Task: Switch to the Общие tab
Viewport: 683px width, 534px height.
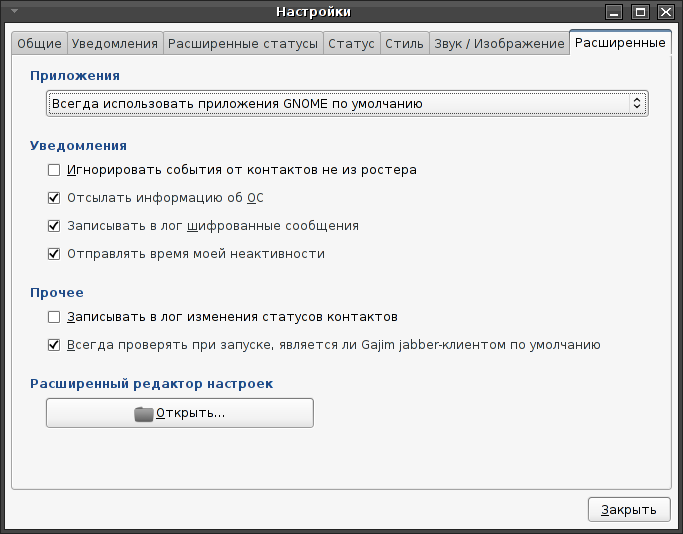Action: tap(39, 43)
